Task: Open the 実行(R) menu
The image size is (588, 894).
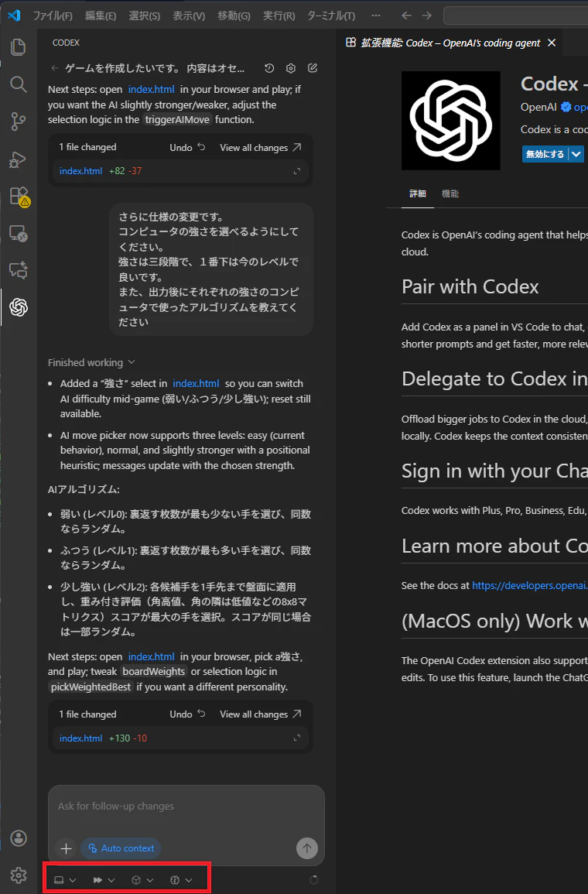Action: click(279, 15)
